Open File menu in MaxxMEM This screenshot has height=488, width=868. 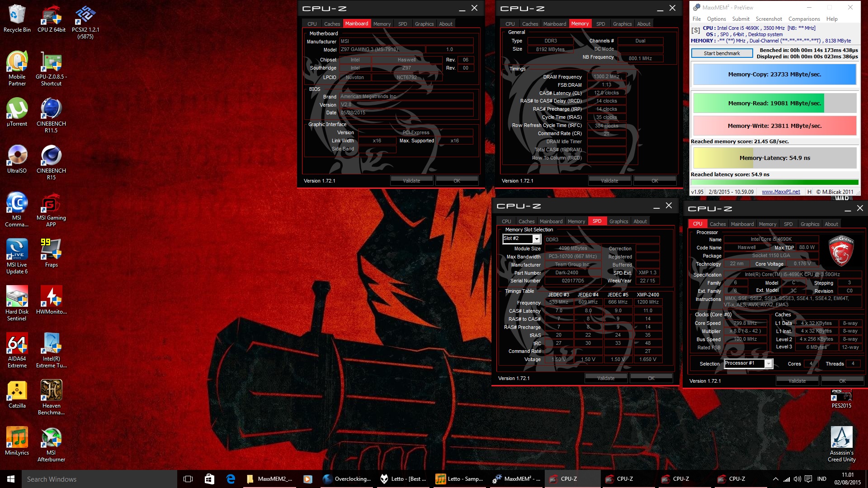(697, 19)
